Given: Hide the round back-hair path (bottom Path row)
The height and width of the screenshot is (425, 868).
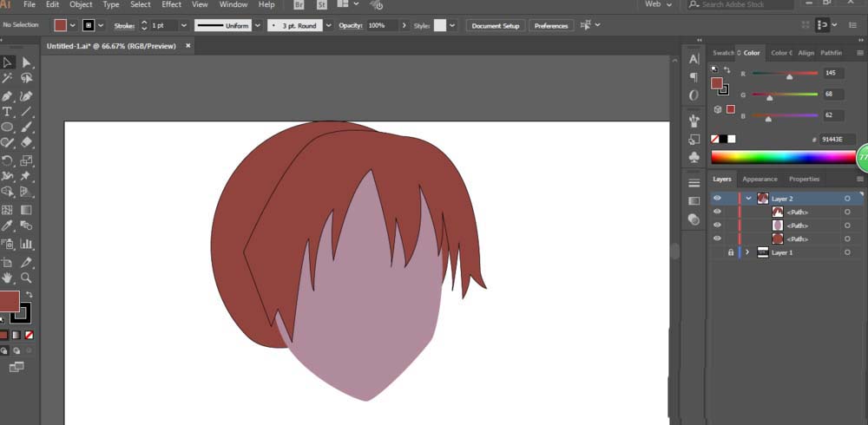Looking at the screenshot, I should (718, 239).
